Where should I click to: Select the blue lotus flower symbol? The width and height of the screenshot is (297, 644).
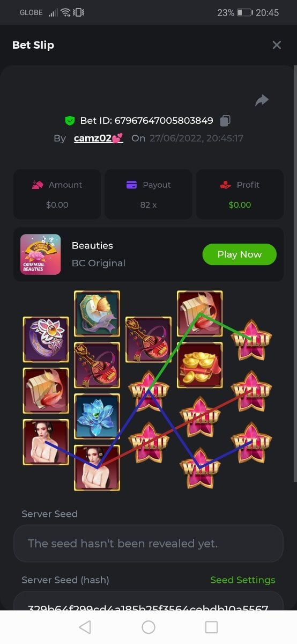(97, 416)
